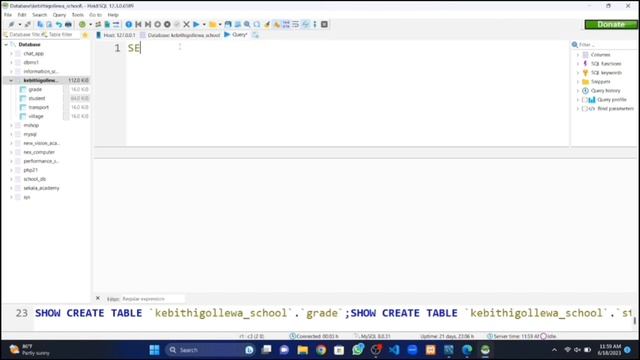The width and height of the screenshot is (640, 360).
Task: Expand the chat_app database node
Action: 11,53
